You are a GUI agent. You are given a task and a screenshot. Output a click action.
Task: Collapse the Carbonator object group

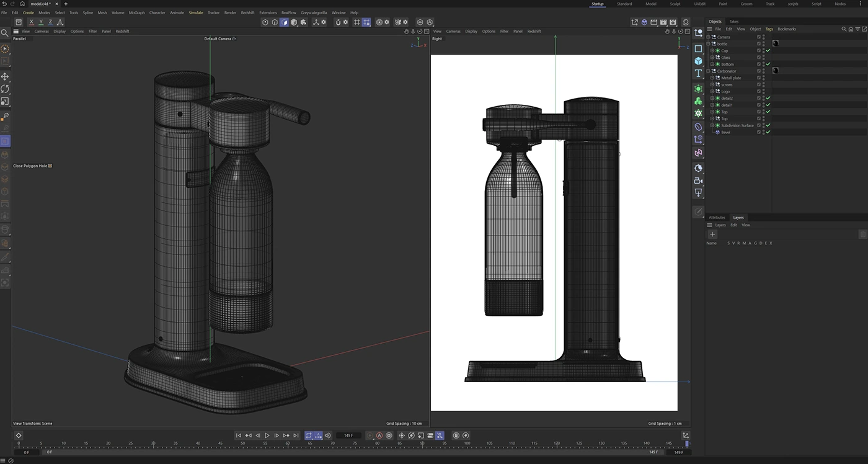(708, 71)
